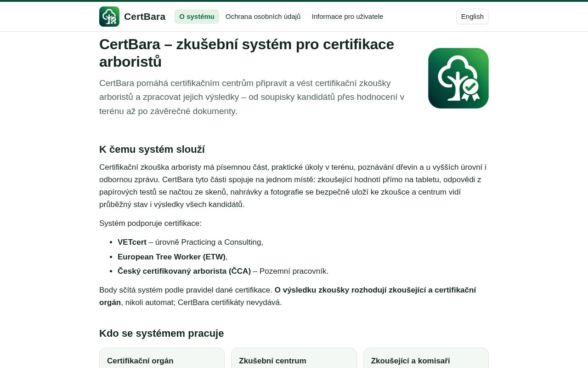The image size is (588, 368).
Task: Click the Český certifikovaný arborista item
Action: click(x=223, y=271)
